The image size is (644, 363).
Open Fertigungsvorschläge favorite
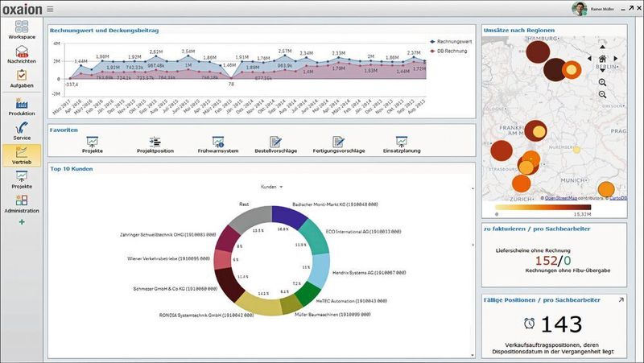(x=339, y=145)
